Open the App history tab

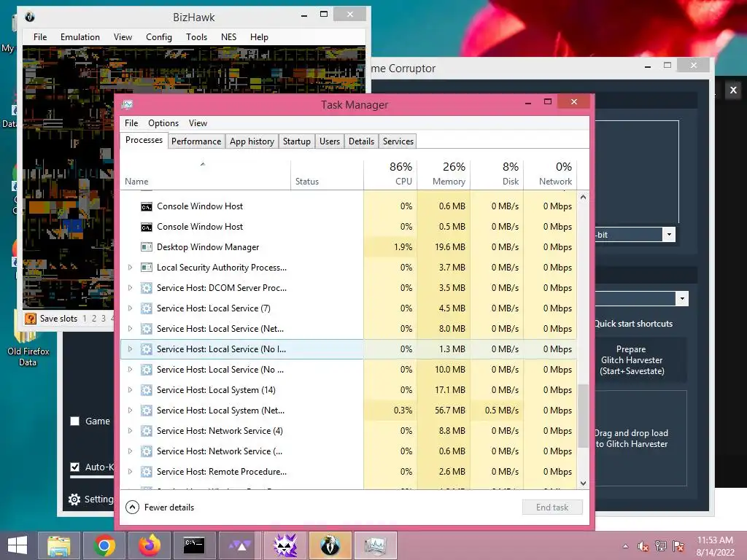(252, 141)
